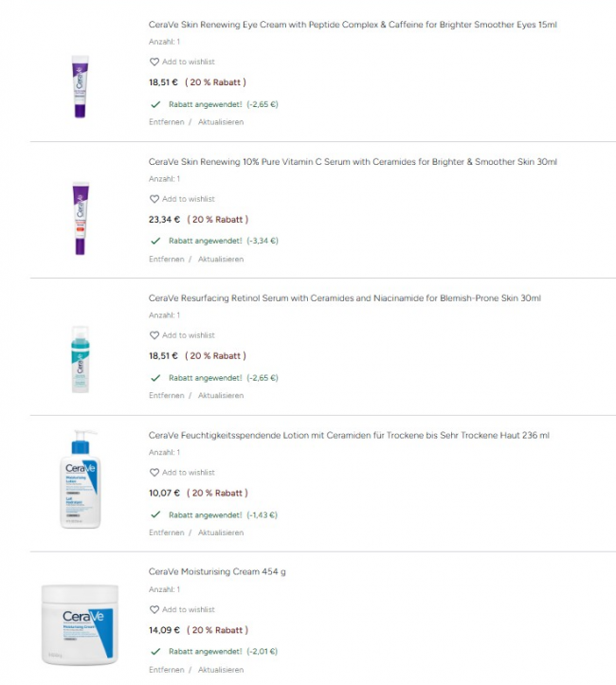The width and height of the screenshot is (616, 685).
Task: Open the 10% Pure Vitamin C Serum title
Action: 353,161
